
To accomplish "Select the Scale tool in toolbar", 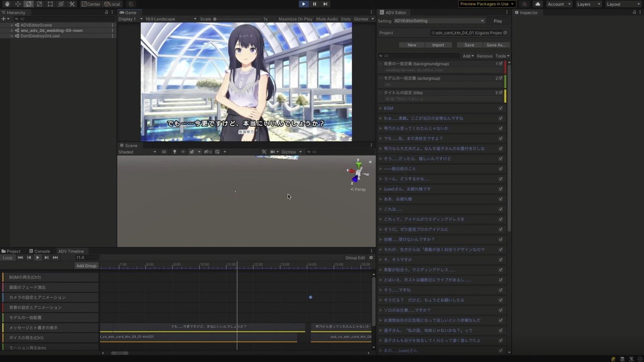I will click(39, 4).
